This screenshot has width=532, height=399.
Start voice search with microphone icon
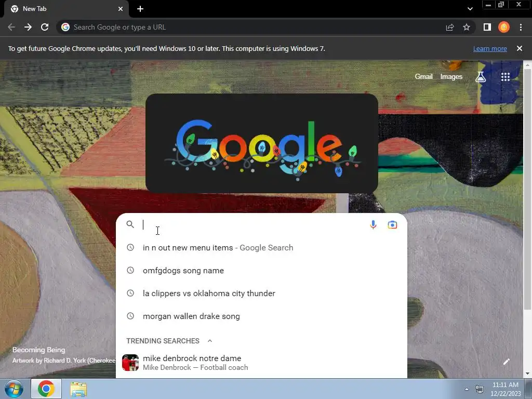click(x=373, y=224)
